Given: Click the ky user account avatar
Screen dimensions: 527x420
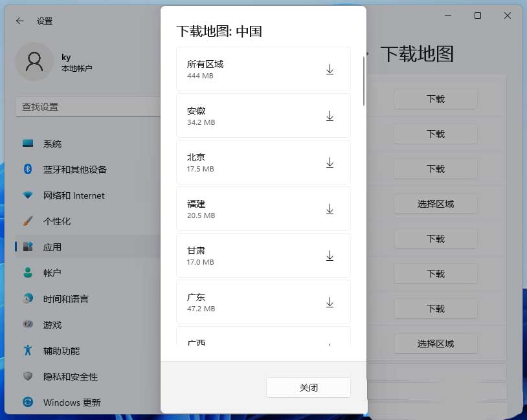Looking at the screenshot, I should click(x=34, y=62).
